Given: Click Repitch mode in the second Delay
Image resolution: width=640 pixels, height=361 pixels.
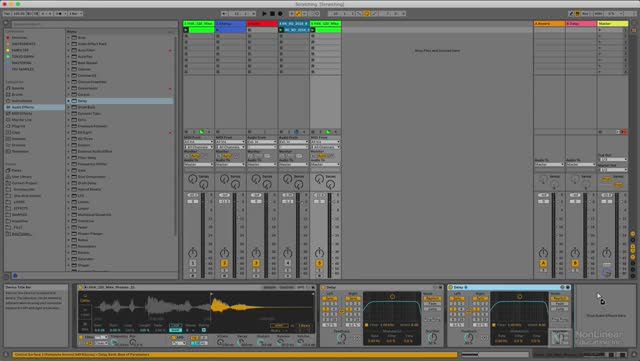Looking at the screenshot, I should coord(559,299).
